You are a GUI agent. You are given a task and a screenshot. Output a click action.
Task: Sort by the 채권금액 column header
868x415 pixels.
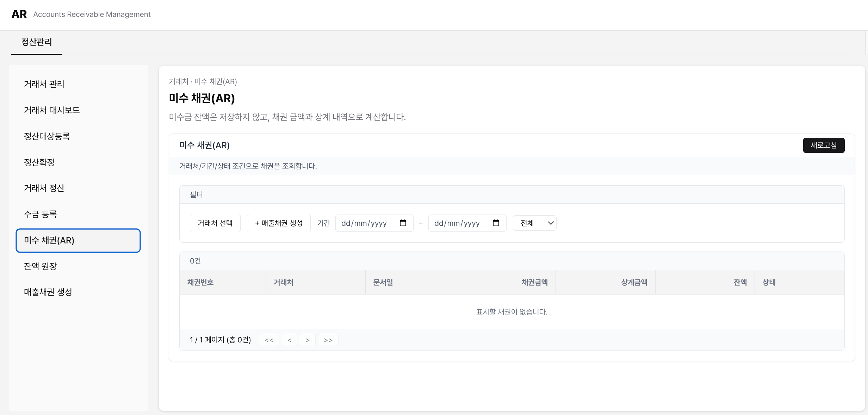tap(534, 282)
